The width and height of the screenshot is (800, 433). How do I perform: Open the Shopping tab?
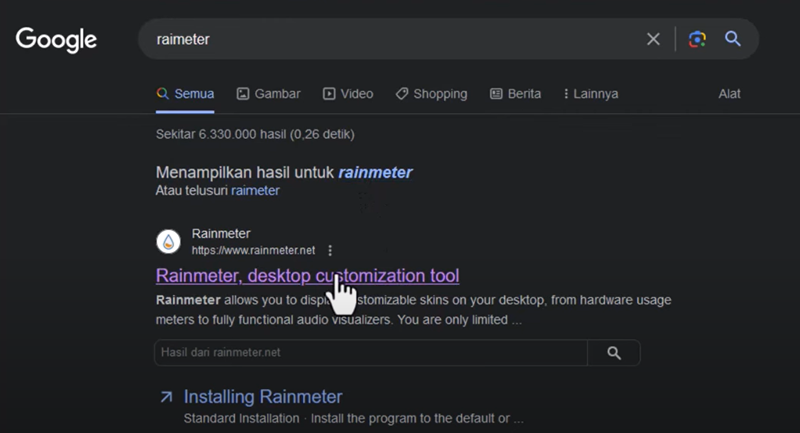point(432,94)
